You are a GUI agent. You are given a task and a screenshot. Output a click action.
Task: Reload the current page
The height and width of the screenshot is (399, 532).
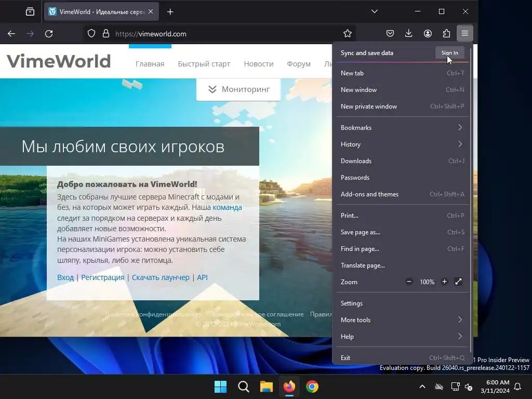pyautogui.click(x=49, y=34)
